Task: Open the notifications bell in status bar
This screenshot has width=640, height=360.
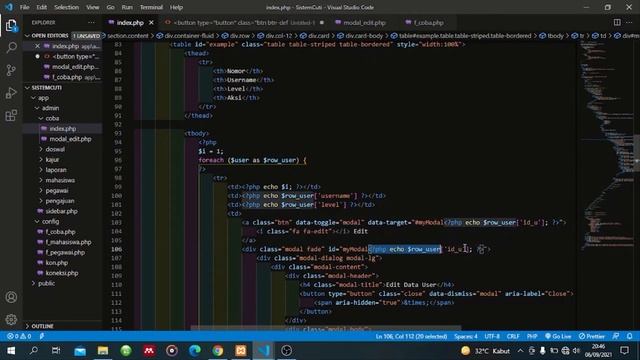Action: (x=629, y=336)
